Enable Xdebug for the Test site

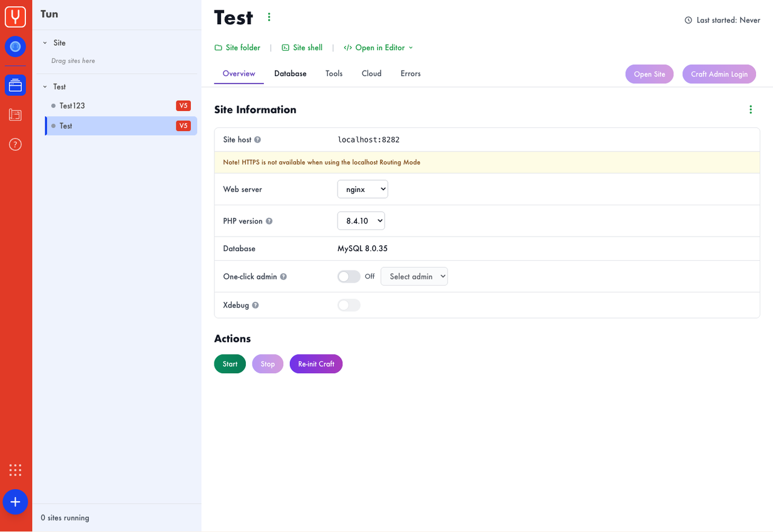pyautogui.click(x=348, y=305)
